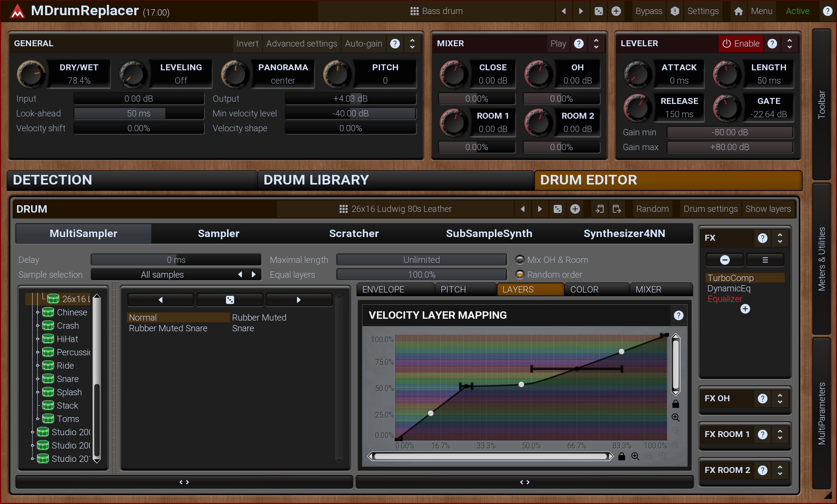Image resolution: width=837 pixels, height=504 pixels.
Task: Open the GENERAL panel help question mark
Action: tap(395, 44)
